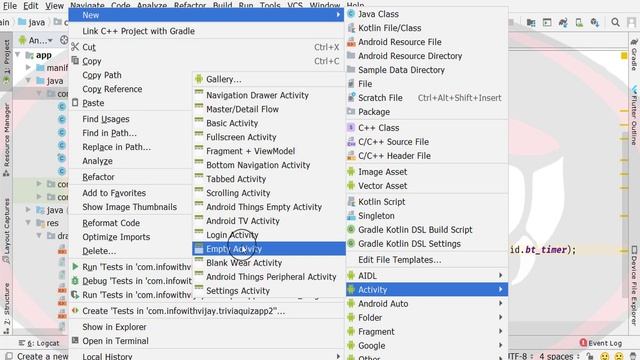Image resolution: width=640 pixels, height=360 pixels.
Task: Create a new Package
Action: pyautogui.click(x=427, y=112)
